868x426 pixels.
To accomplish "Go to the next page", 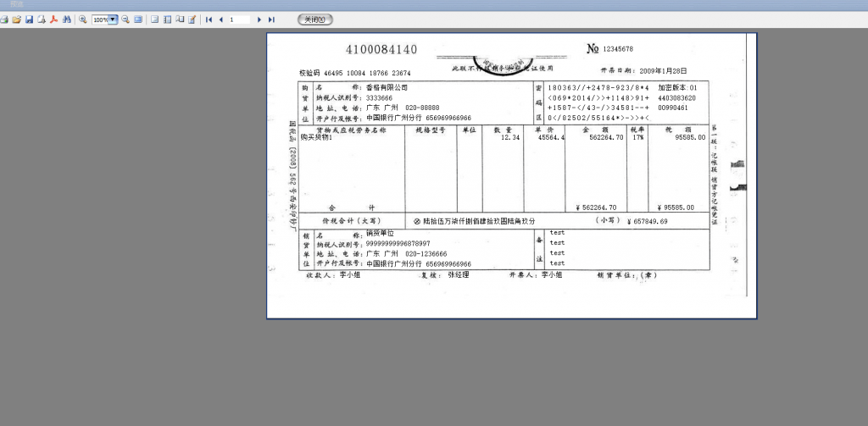I will [259, 19].
